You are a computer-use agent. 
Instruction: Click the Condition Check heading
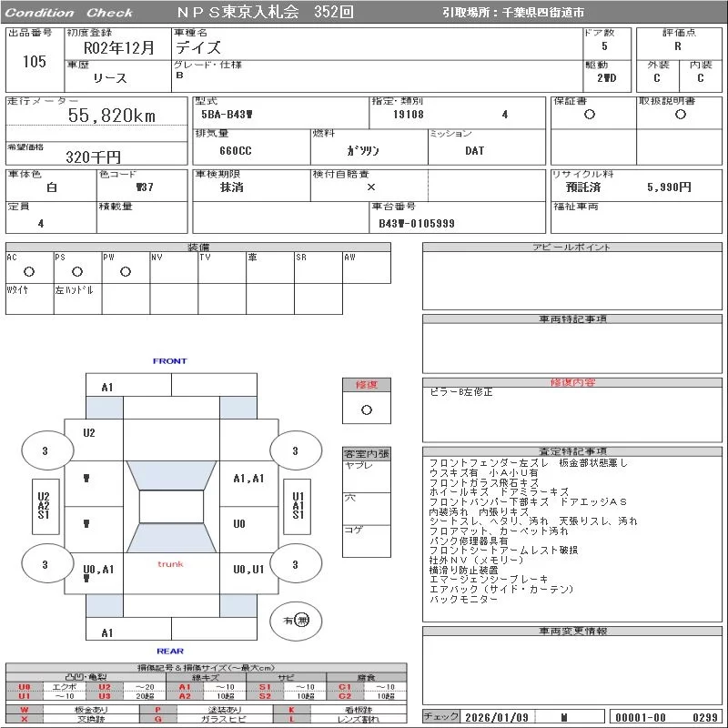(x=71, y=13)
